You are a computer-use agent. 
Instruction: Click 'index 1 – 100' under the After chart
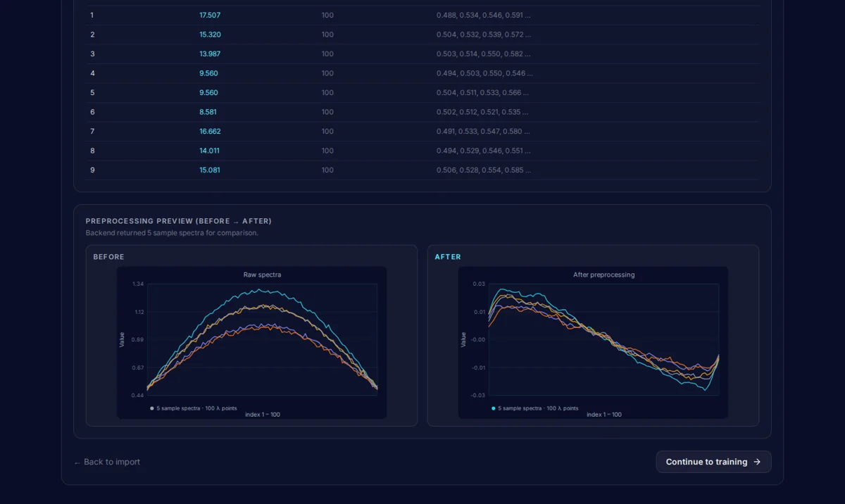604,415
